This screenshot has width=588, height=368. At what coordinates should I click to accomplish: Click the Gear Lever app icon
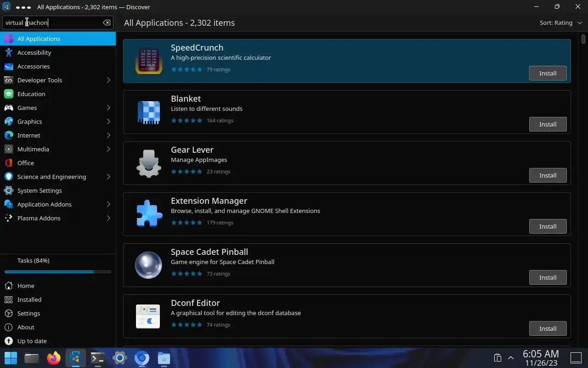tap(148, 163)
